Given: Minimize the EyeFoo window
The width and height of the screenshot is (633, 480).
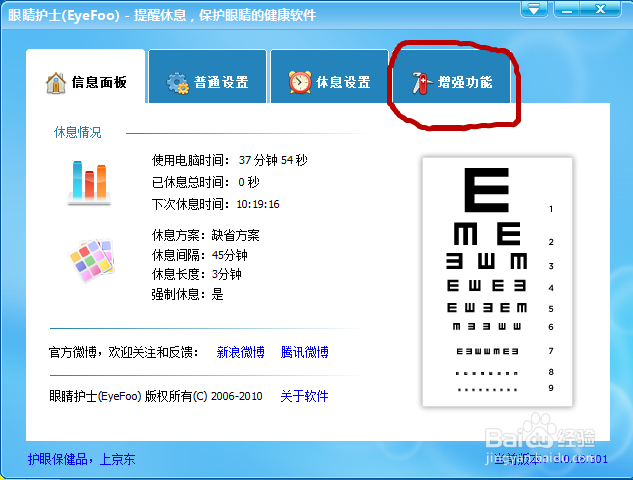Looking at the screenshot, I should pos(567,9).
